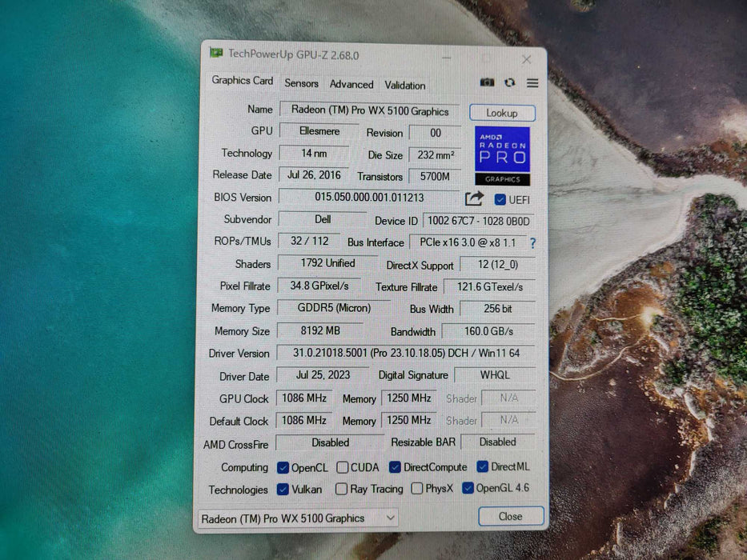Disable the OpenCL checkbox
747x560 pixels.
tap(283, 466)
